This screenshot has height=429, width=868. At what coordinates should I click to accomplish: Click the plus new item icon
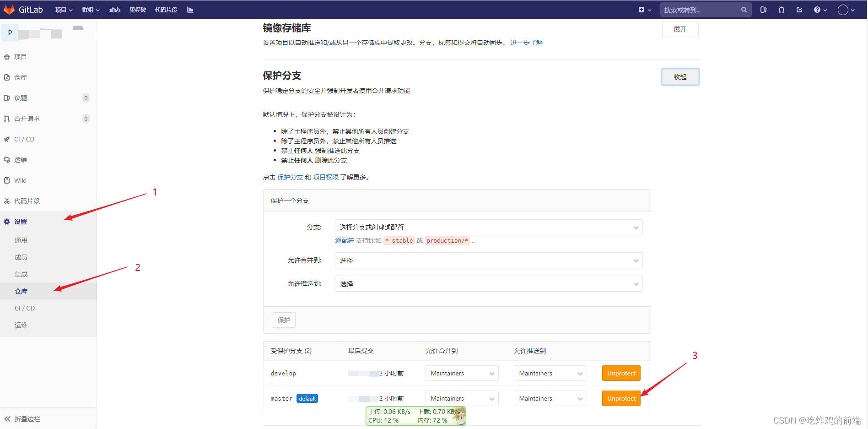click(x=642, y=10)
